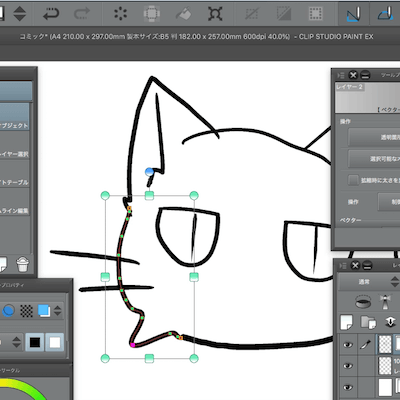Open command bar up-down arrows next to Undo

[x=20, y=14]
